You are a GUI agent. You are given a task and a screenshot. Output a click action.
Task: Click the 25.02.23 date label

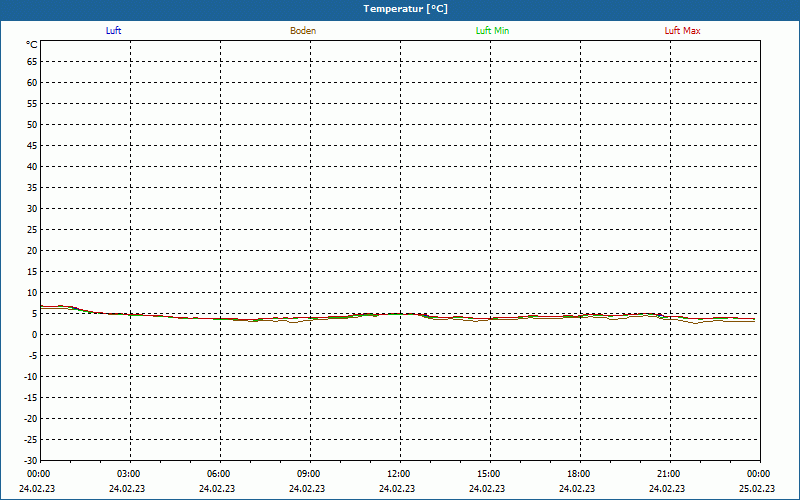pyautogui.click(x=757, y=489)
